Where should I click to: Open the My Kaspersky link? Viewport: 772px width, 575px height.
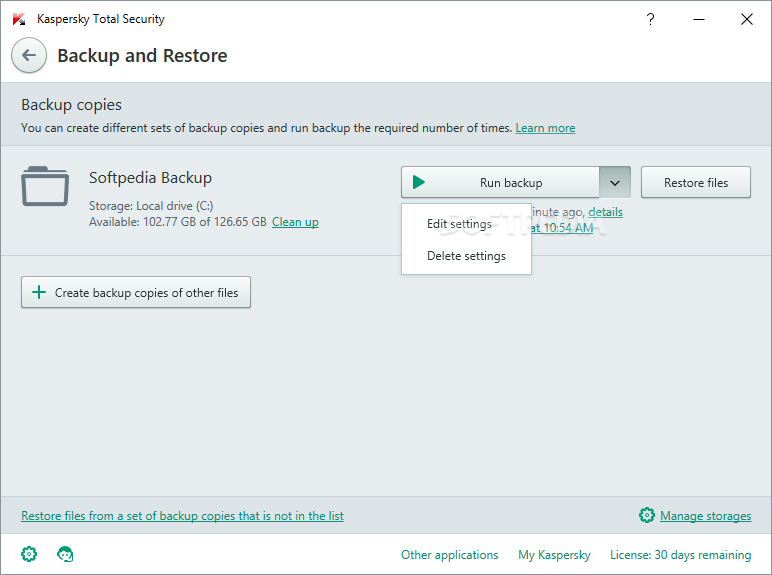coord(554,554)
